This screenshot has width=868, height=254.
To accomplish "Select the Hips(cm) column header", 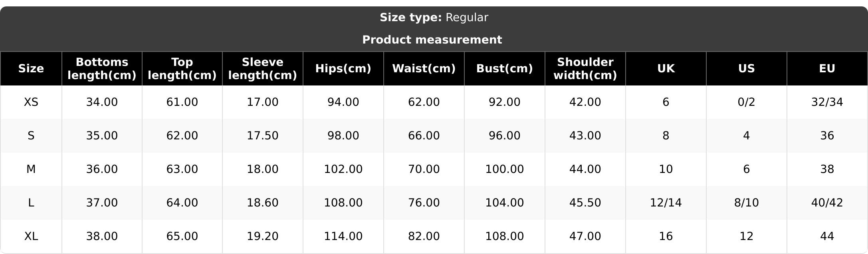I will 343,69.
